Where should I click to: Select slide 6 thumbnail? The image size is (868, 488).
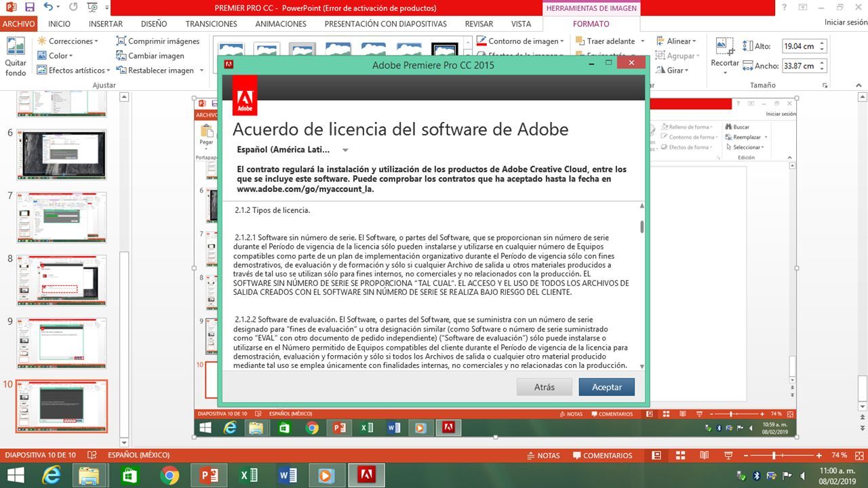coord(62,155)
